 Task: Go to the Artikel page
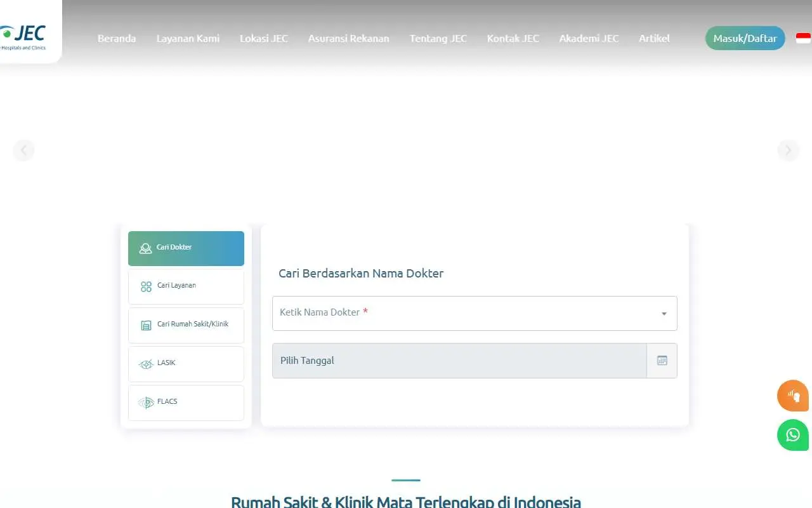655,38
